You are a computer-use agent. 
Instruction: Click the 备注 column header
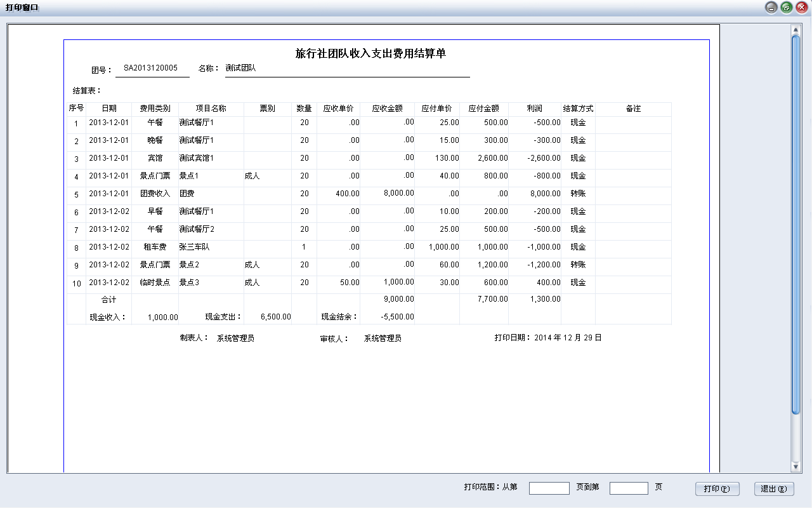pyautogui.click(x=633, y=109)
